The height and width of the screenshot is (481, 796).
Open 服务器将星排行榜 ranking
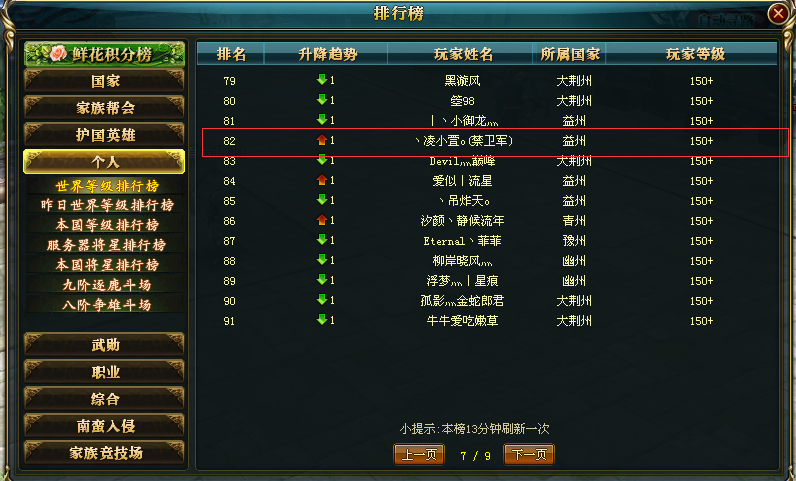[x=107, y=245]
